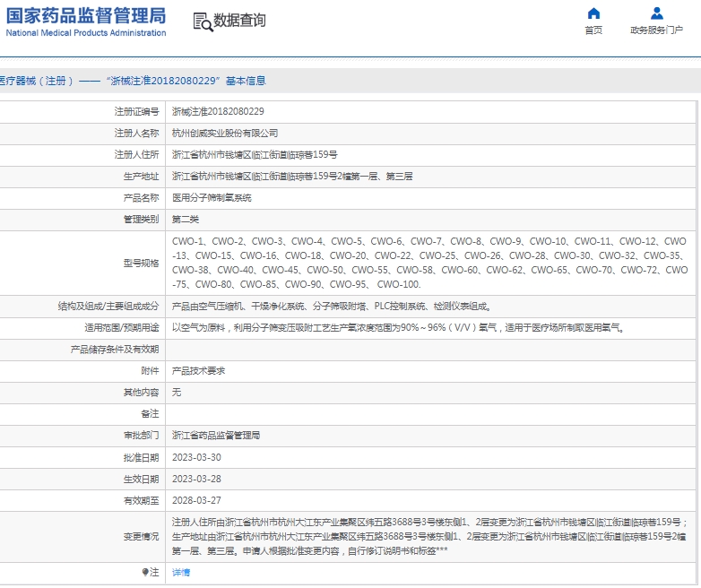The height and width of the screenshot is (588, 701).
Task: Click the 附件 row label
Action: coord(150,371)
